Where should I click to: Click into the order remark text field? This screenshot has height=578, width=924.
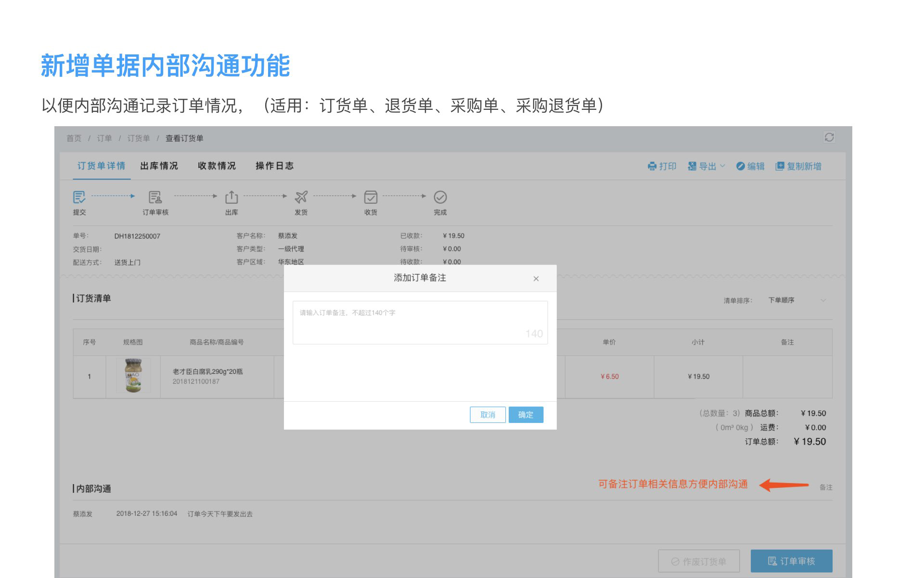(x=420, y=322)
